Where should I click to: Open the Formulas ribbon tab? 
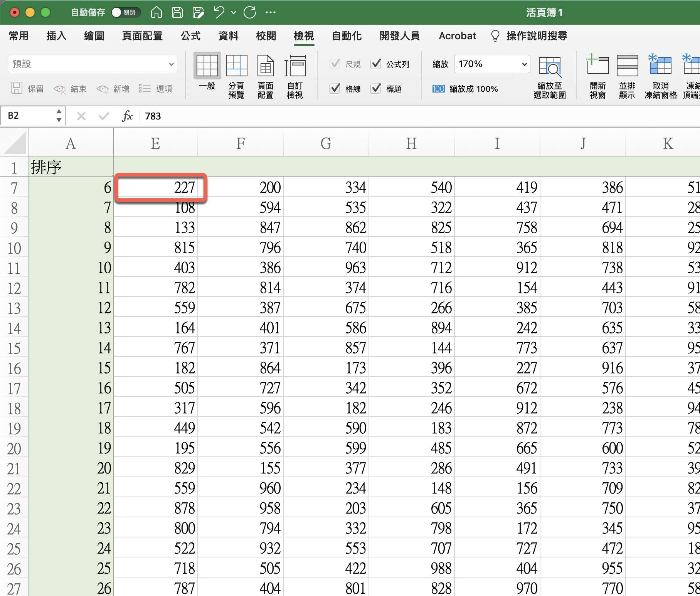click(x=190, y=36)
